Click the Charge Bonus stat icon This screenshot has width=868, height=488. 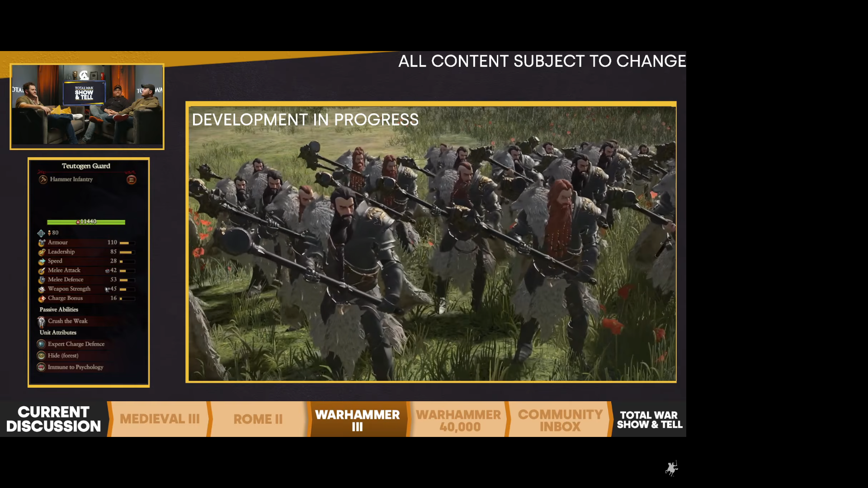point(42,298)
